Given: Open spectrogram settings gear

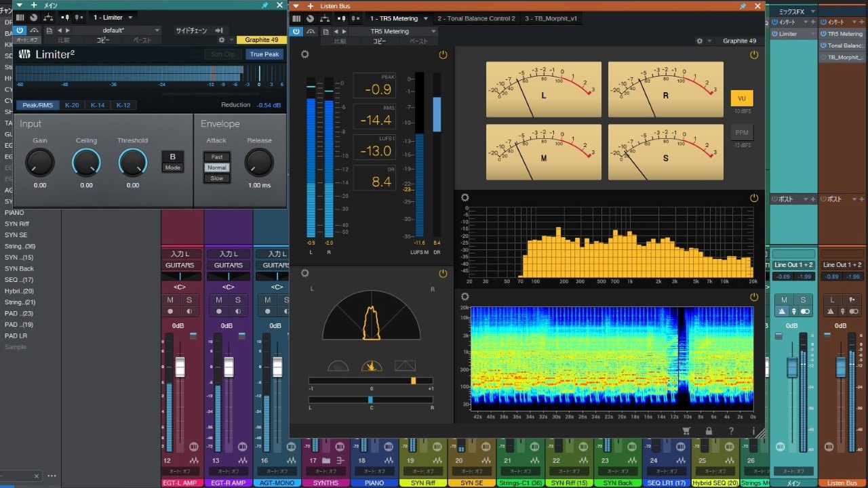Looking at the screenshot, I should [x=465, y=296].
